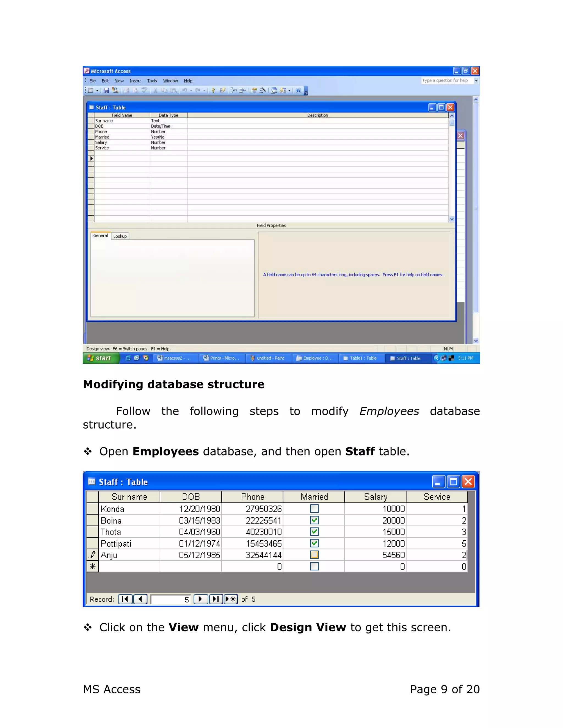Click Access window scroll down arrow
Screen dimensions: 563x728
pos(476,341)
